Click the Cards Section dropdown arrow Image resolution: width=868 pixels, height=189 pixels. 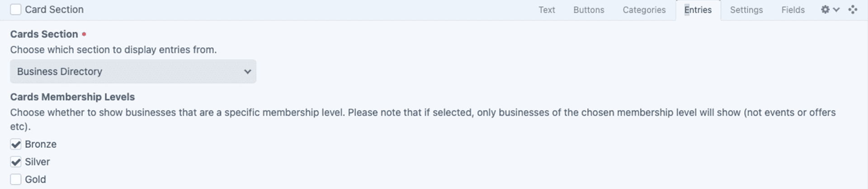click(x=247, y=72)
